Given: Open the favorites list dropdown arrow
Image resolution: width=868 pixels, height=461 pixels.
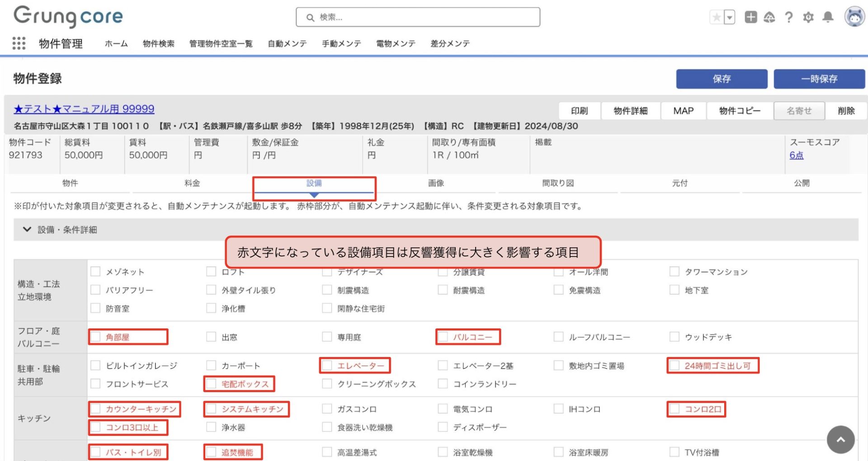Looking at the screenshot, I should coord(729,17).
